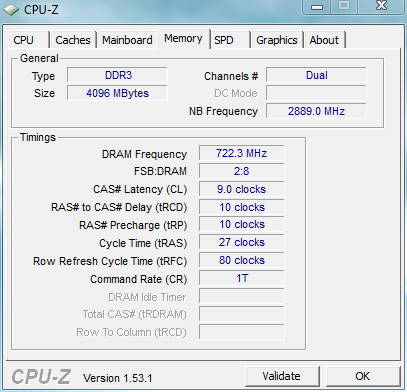This screenshot has height=392, width=407.
Task: Click the Channels # field showing Dual
Action: [x=316, y=75]
